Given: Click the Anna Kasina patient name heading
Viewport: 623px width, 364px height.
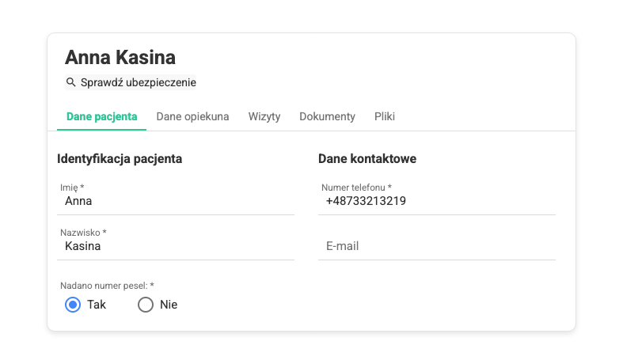Looking at the screenshot, I should (x=120, y=57).
